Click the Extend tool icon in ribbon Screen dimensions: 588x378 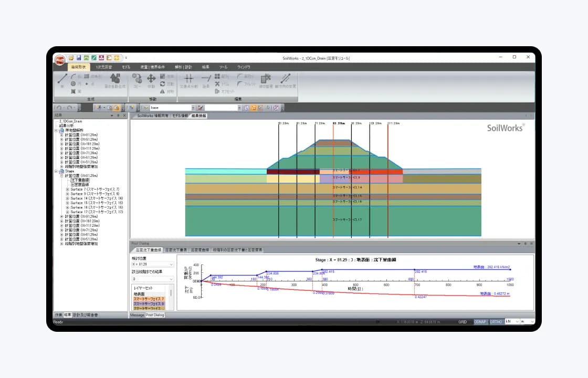[206, 78]
